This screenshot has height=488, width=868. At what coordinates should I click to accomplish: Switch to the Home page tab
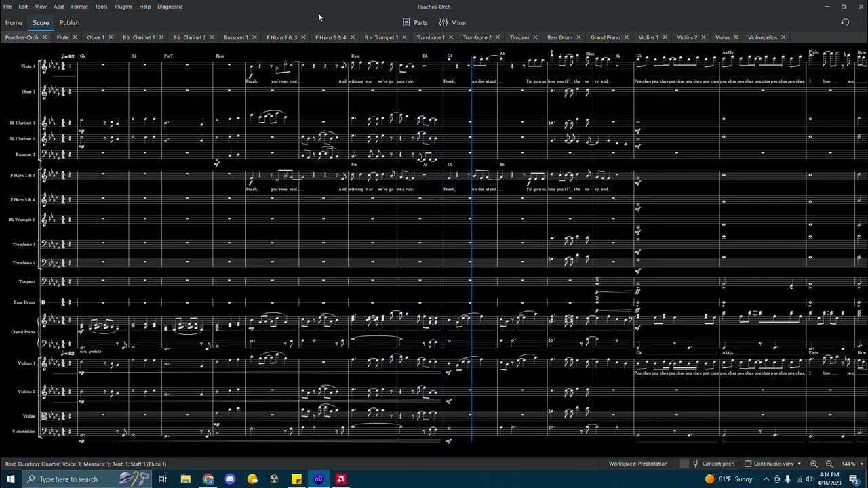(14, 22)
